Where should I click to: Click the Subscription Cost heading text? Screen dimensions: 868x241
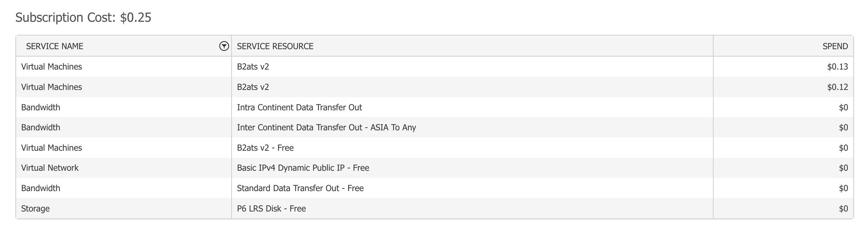(83, 18)
